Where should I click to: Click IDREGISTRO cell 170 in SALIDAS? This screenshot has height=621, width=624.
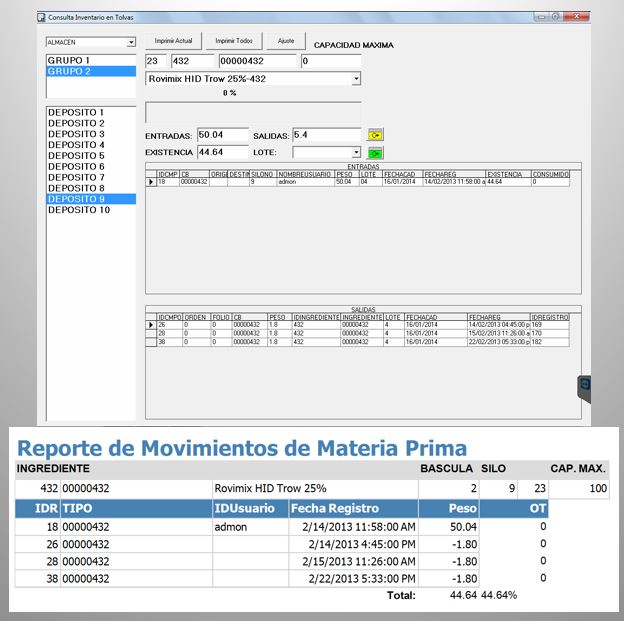coord(550,334)
